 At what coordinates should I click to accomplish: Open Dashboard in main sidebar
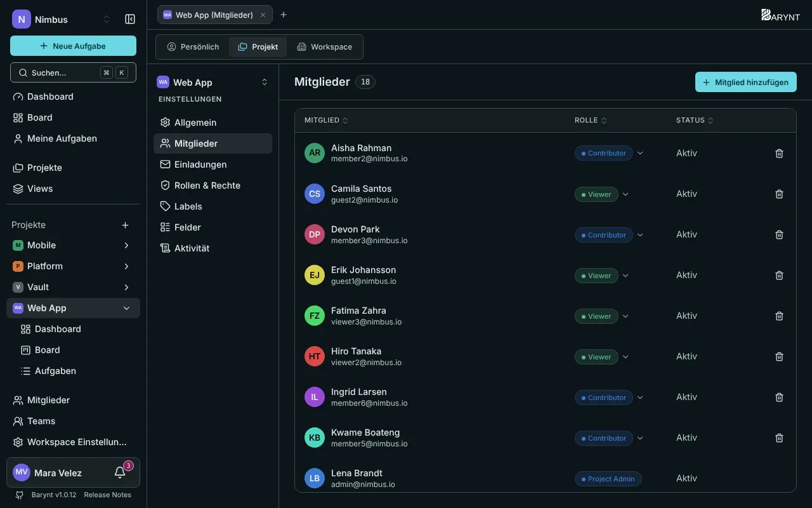coord(73,97)
